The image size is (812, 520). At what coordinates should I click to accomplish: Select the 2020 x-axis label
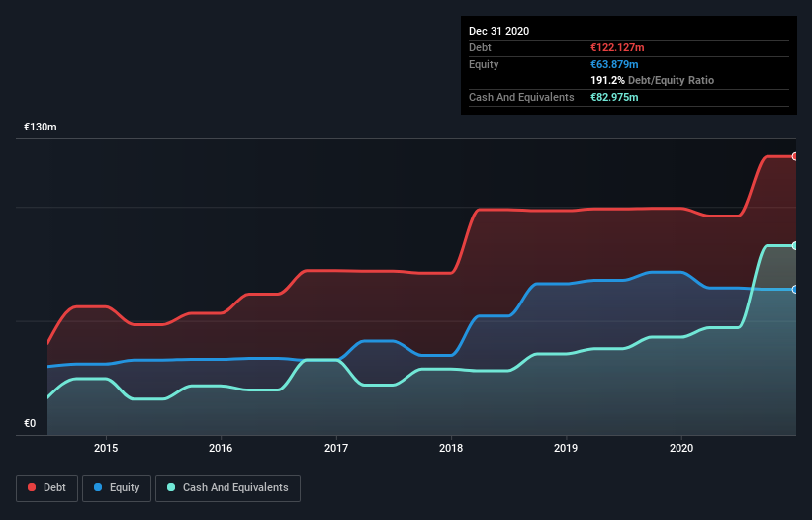(x=681, y=448)
